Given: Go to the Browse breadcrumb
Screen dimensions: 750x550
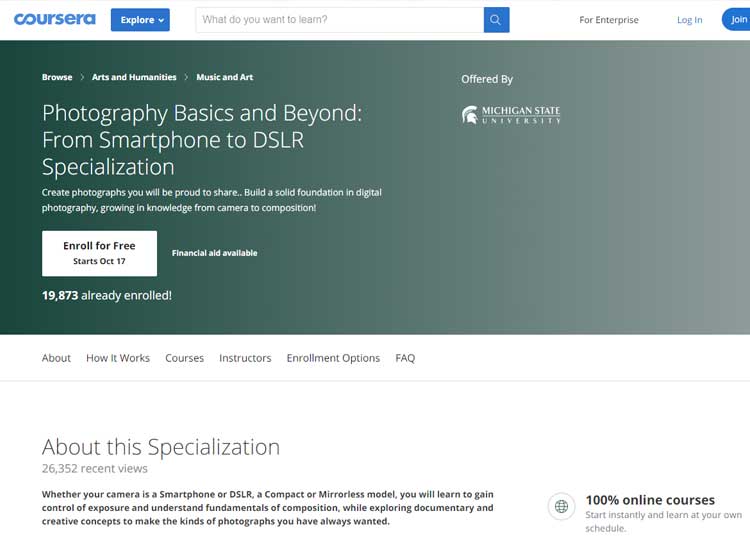Looking at the screenshot, I should 57,77.
